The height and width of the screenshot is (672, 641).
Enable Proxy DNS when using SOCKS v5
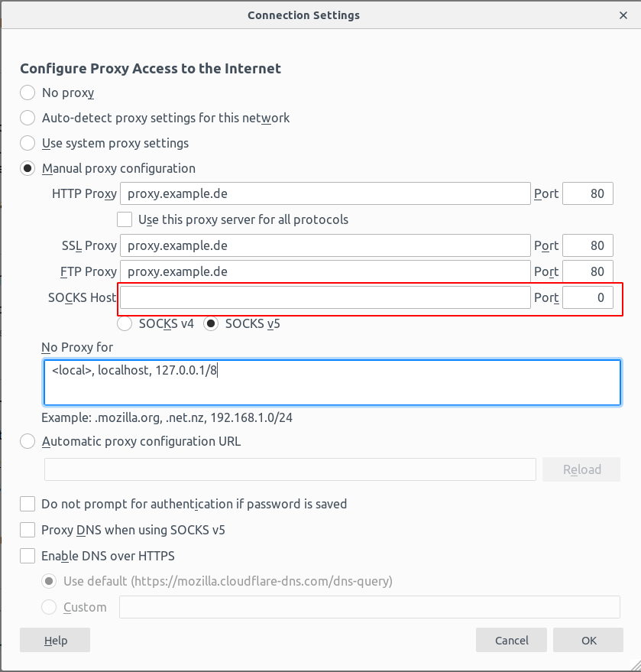28,530
